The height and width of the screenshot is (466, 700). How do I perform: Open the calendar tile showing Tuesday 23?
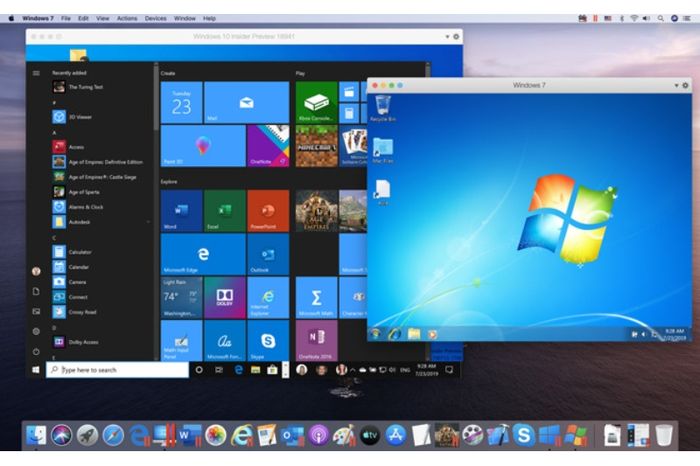[x=181, y=102]
